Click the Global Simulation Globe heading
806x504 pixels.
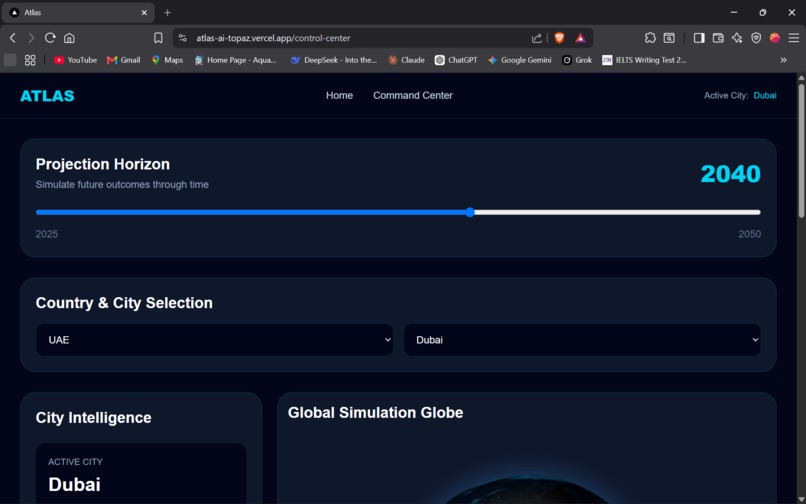tap(375, 412)
